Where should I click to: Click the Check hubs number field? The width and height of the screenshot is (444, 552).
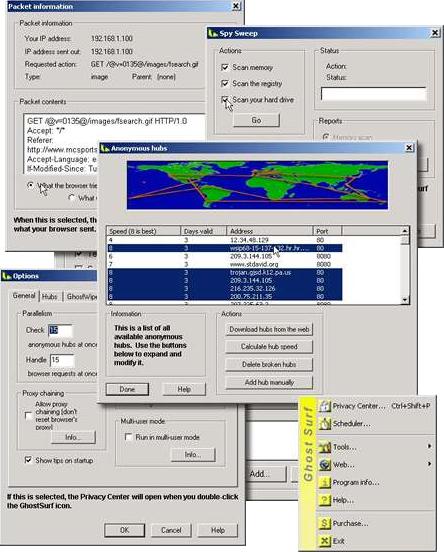pos(61,330)
